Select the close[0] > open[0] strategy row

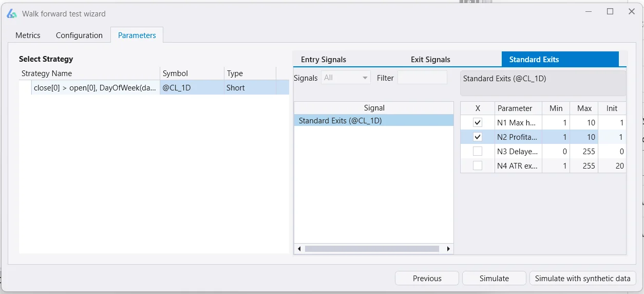154,88
